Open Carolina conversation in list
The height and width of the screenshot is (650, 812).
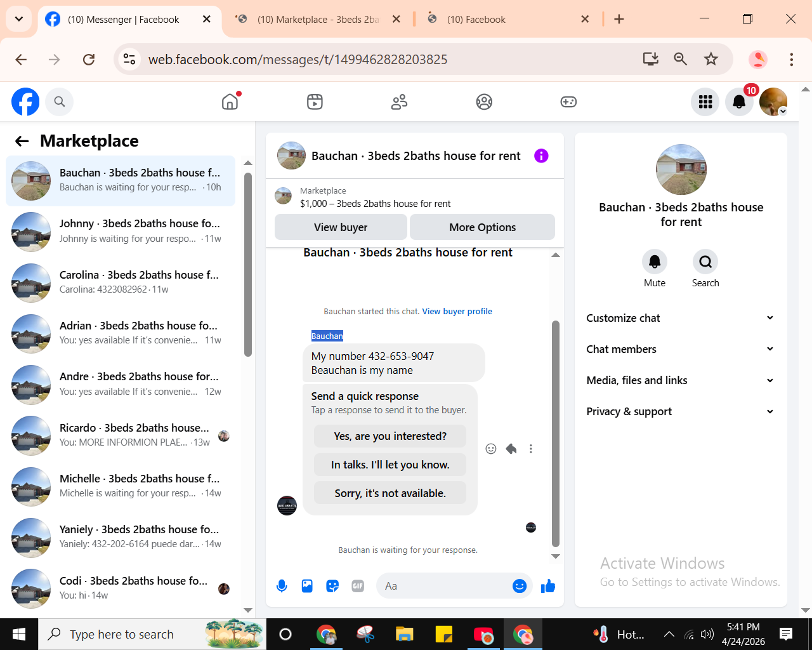tap(121, 282)
